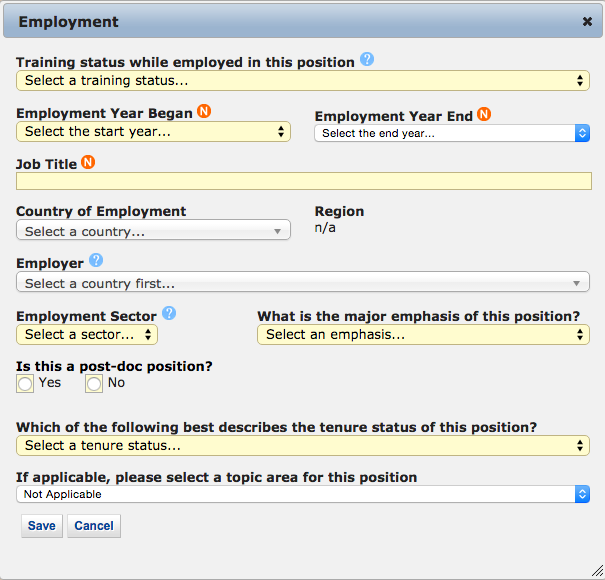Click the N icon beside Employment Year Began
This screenshot has height=580, width=605.
205,111
